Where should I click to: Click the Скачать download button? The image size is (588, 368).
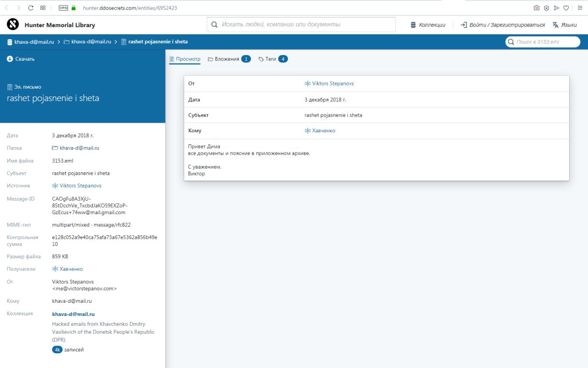(x=21, y=59)
